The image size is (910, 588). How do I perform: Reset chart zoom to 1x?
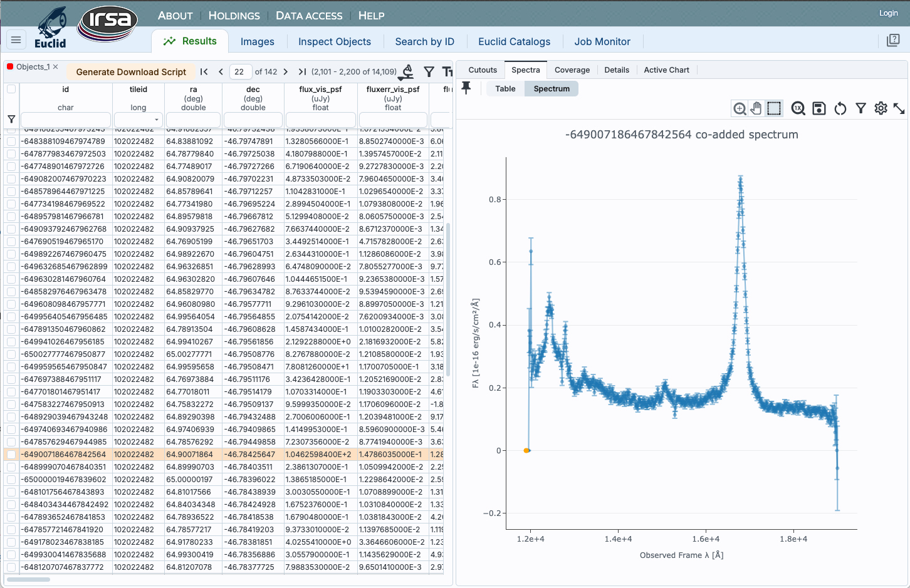[798, 109]
